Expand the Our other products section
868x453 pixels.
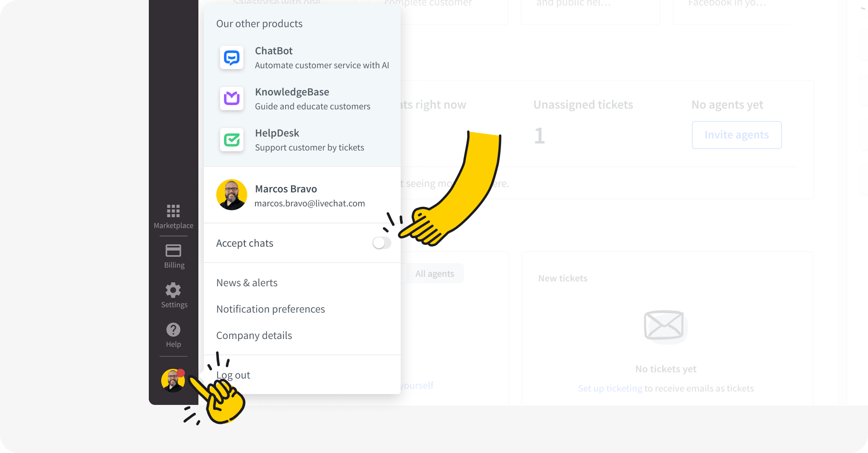coord(260,24)
